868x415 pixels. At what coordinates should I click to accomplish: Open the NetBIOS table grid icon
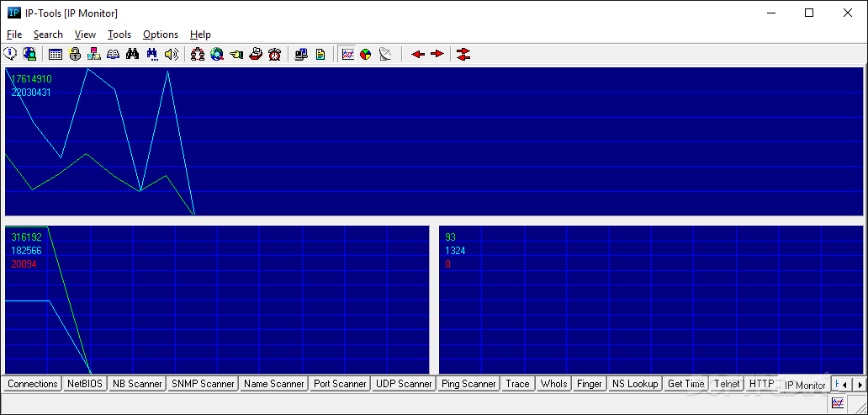coord(56,54)
